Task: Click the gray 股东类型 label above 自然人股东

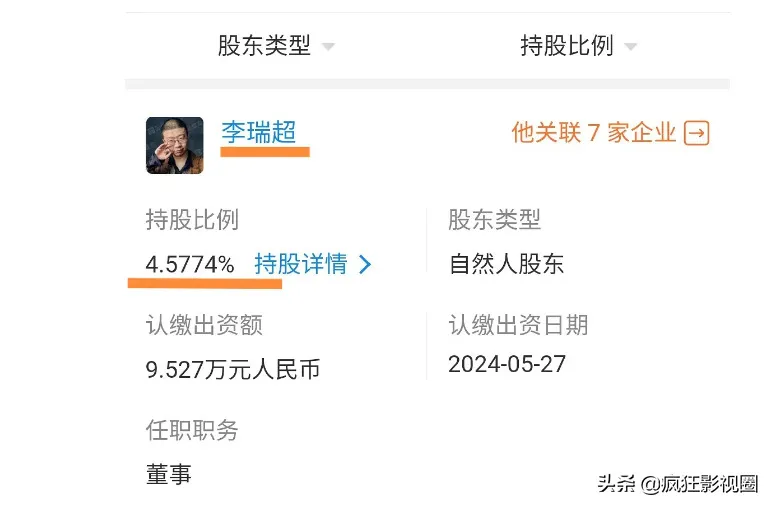Action: [x=494, y=219]
